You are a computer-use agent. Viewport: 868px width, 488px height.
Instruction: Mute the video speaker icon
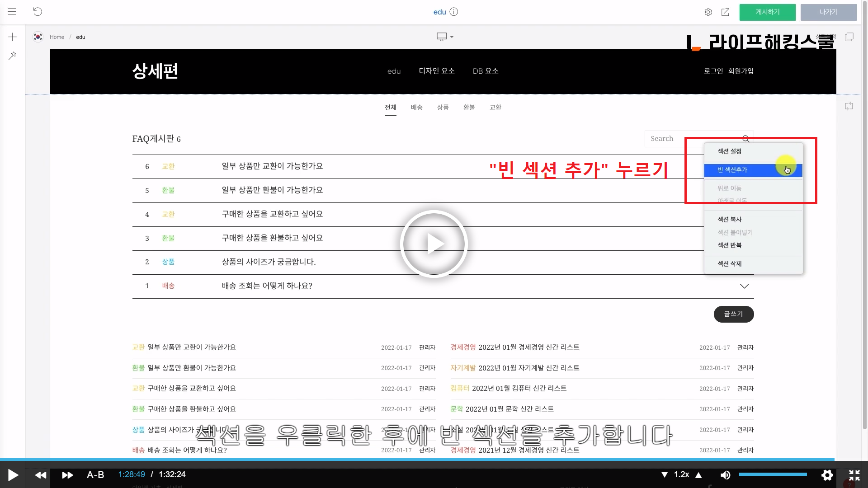725,475
